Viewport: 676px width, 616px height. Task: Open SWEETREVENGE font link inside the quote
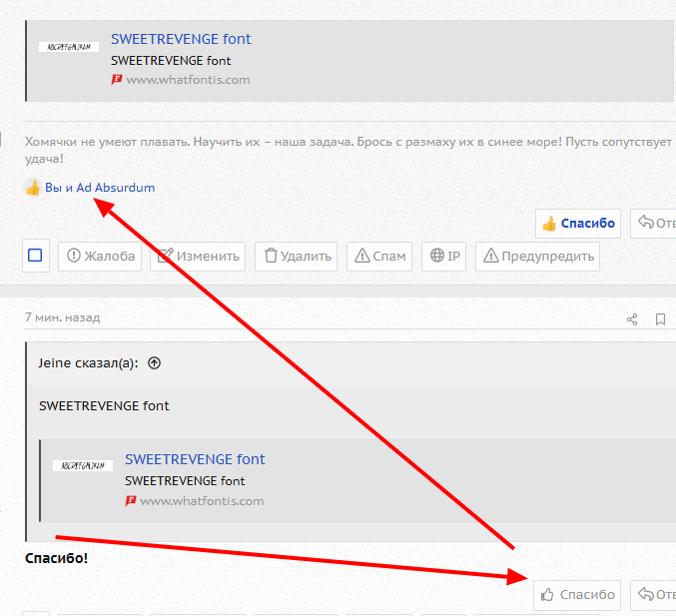pyautogui.click(x=195, y=459)
